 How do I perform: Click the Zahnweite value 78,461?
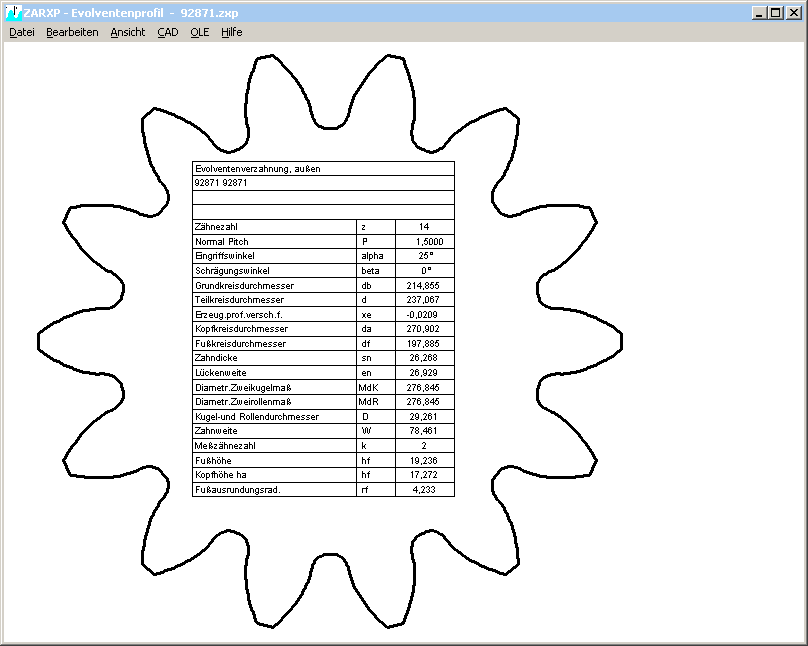[x=424, y=431]
